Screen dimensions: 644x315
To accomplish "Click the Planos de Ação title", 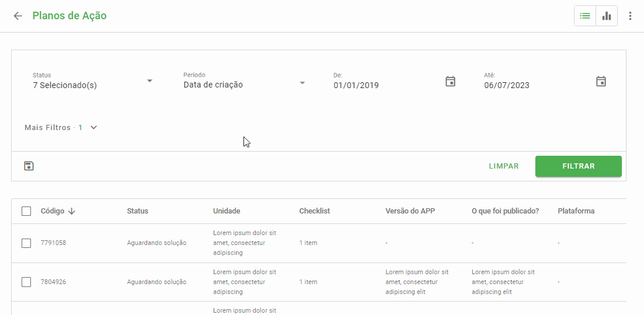I will tap(69, 16).
